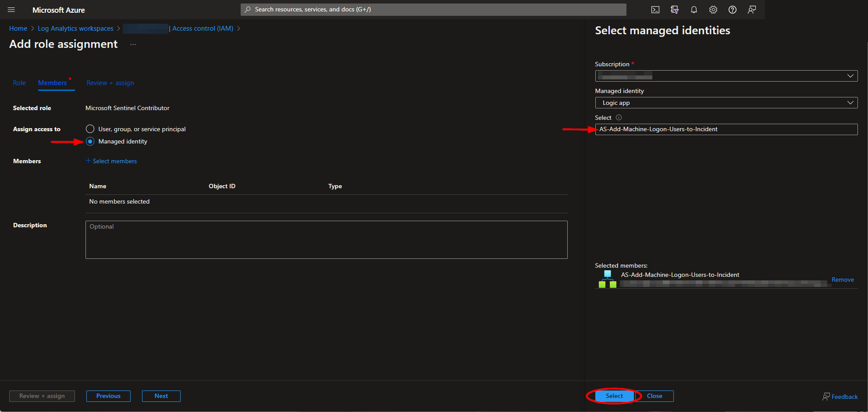This screenshot has width=868, height=412.
Task: Open the Feedback link at bottom right
Action: tap(840, 397)
